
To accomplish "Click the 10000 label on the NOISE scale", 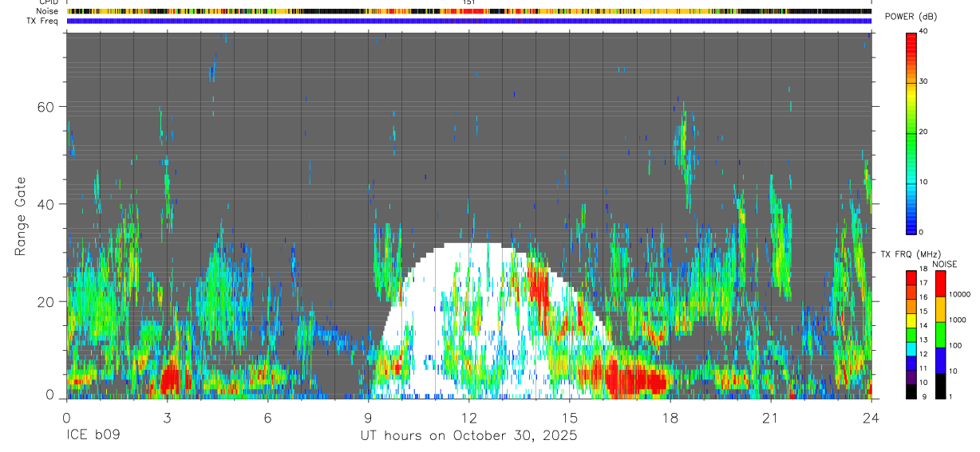I will (x=960, y=294).
